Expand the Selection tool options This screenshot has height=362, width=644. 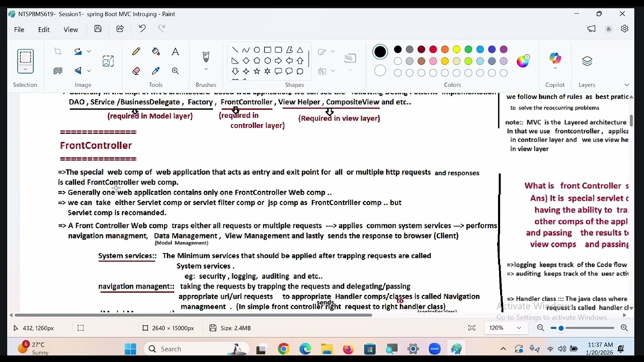click(25, 70)
